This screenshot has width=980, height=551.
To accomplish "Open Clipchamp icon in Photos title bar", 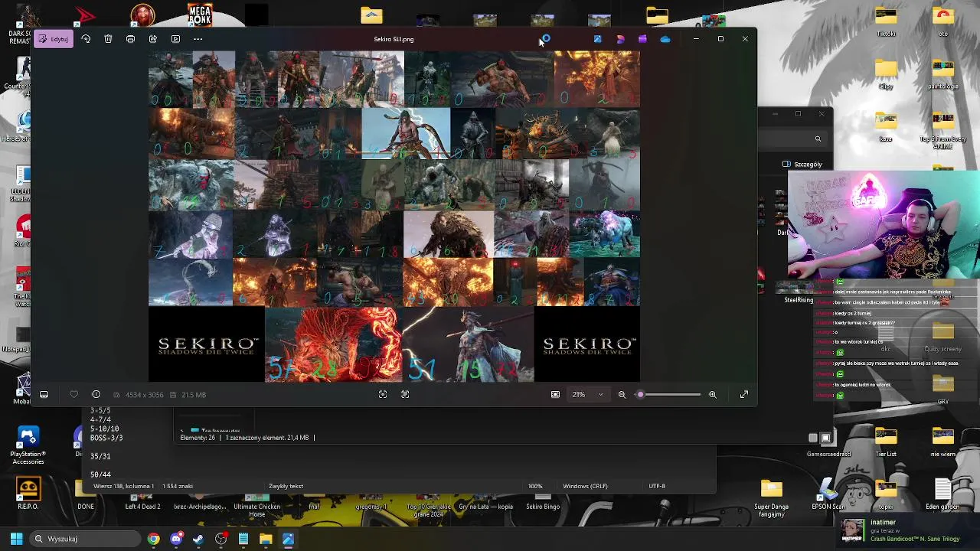I will coord(642,39).
